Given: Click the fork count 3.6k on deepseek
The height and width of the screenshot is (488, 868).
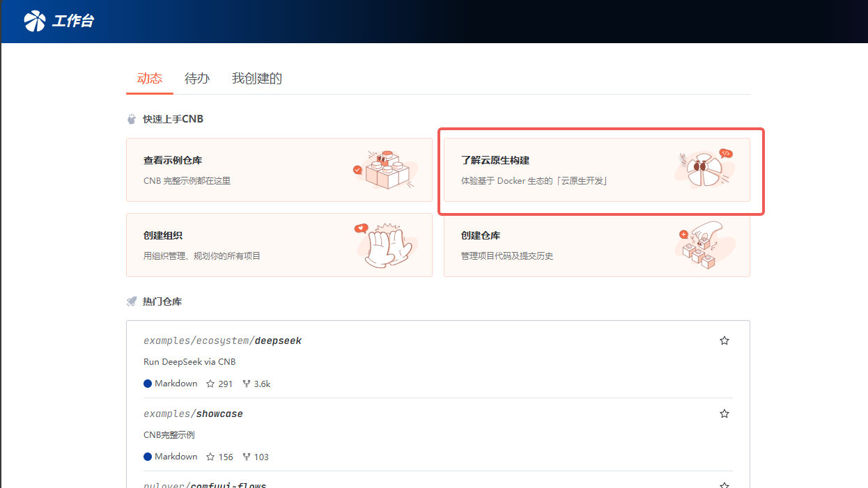Looking at the screenshot, I should click(x=256, y=384).
